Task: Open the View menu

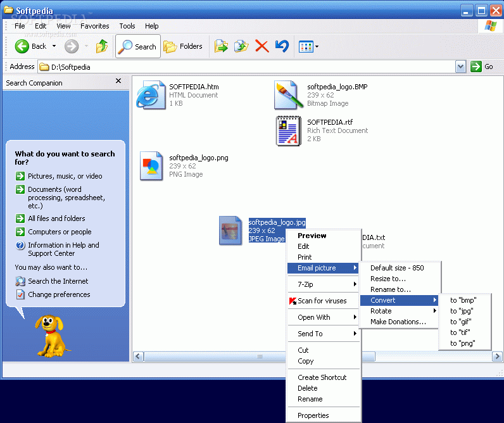Action: 63,26
